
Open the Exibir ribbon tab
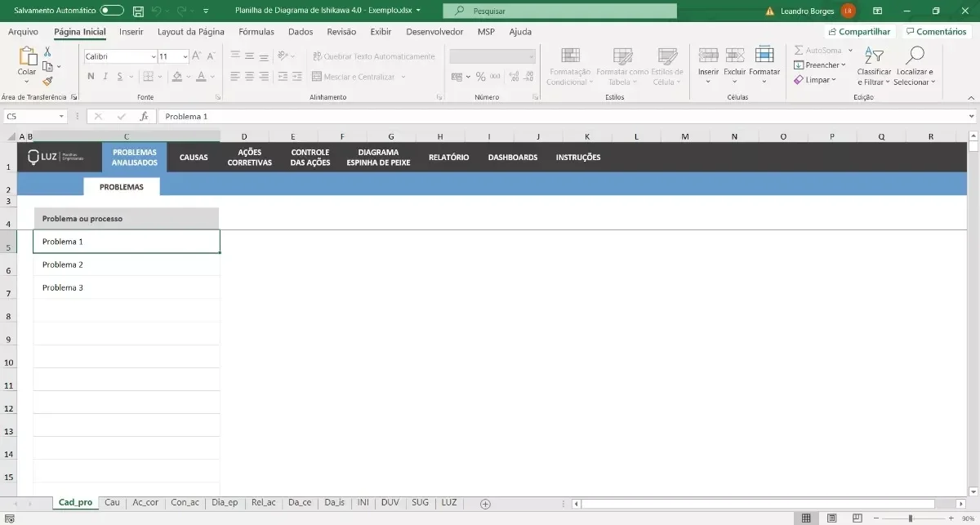[x=381, y=32]
